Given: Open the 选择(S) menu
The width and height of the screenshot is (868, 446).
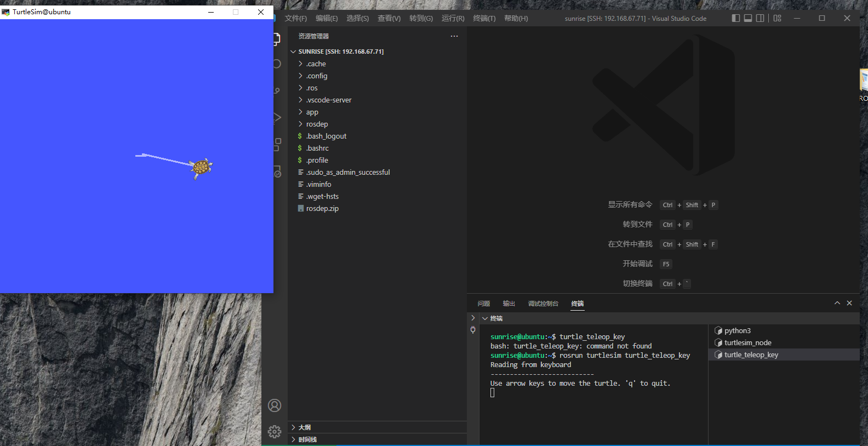Looking at the screenshot, I should click(358, 18).
